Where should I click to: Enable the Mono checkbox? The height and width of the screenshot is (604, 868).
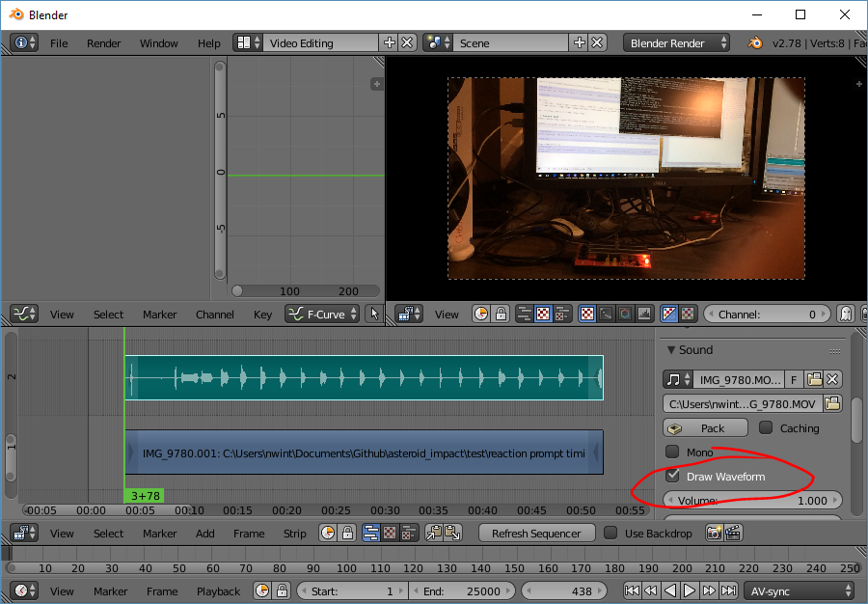[x=672, y=452]
